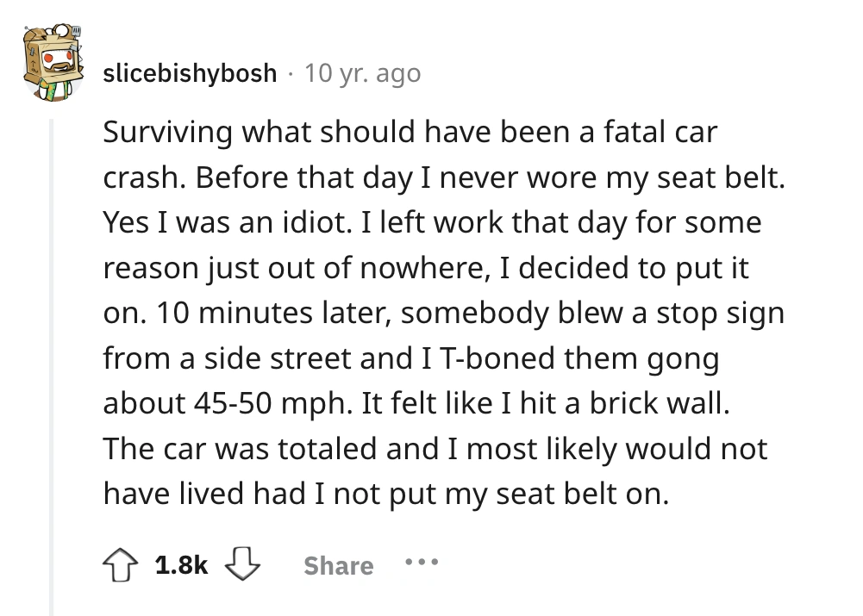Click the "10 yr. ago" timestamp
Image resolution: width=863 pixels, height=616 pixels.
363,73
